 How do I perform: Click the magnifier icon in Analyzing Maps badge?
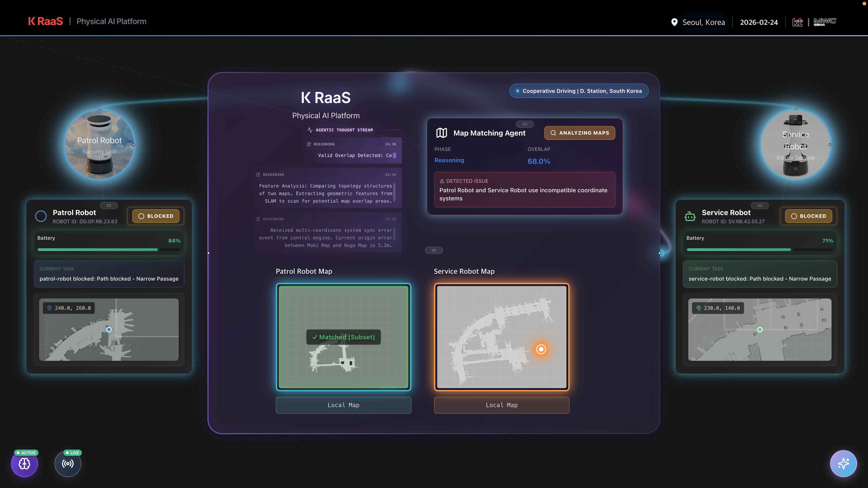[553, 133]
